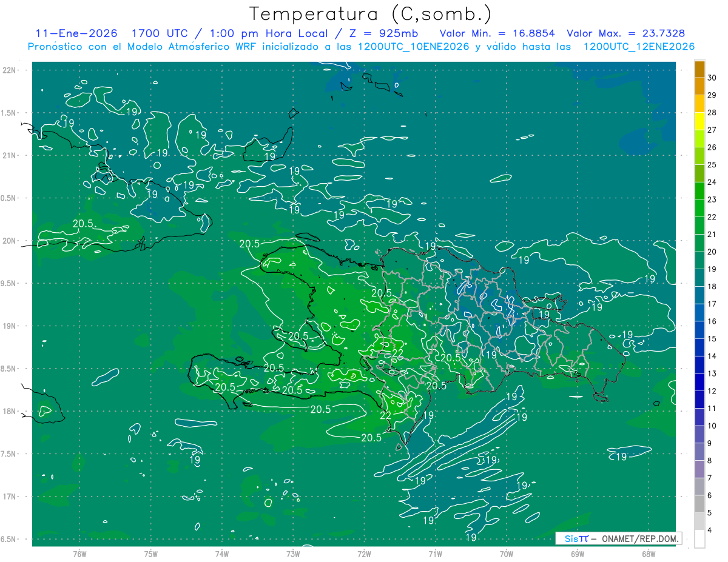Pick the yellow swatch between 27 and 28
The width and height of the screenshot is (728, 562).
click(x=700, y=122)
